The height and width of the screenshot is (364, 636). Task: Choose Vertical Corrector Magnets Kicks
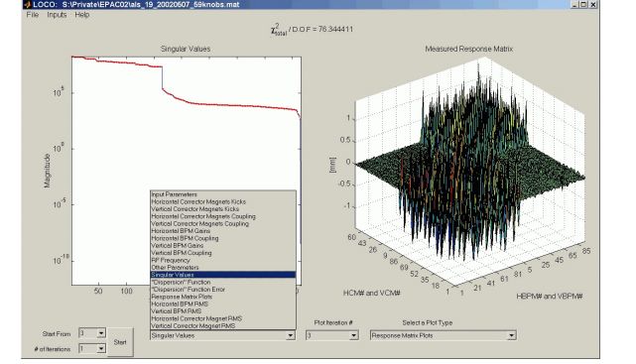[222, 209]
